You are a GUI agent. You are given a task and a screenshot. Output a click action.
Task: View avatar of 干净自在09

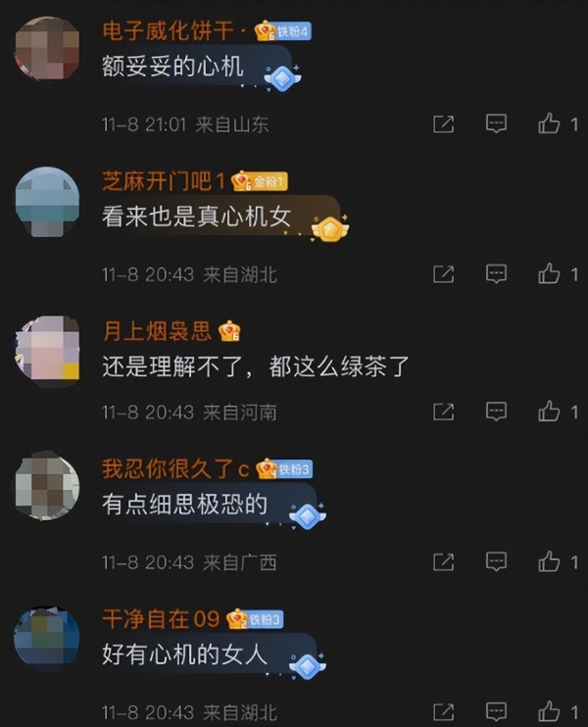(x=47, y=636)
